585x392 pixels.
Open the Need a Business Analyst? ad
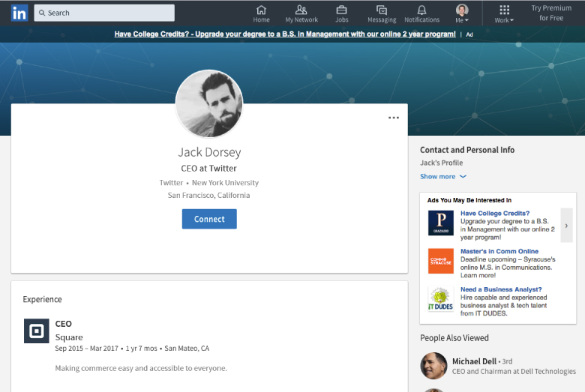(x=501, y=289)
